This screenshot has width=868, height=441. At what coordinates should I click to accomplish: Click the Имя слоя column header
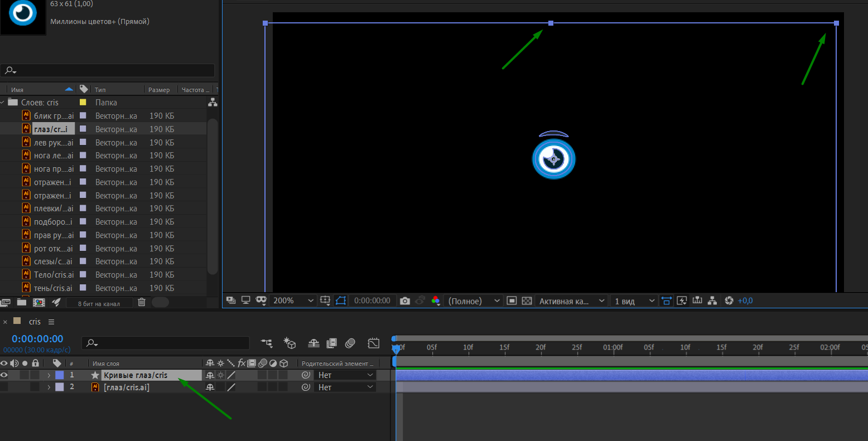pyautogui.click(x=106, y=364)
